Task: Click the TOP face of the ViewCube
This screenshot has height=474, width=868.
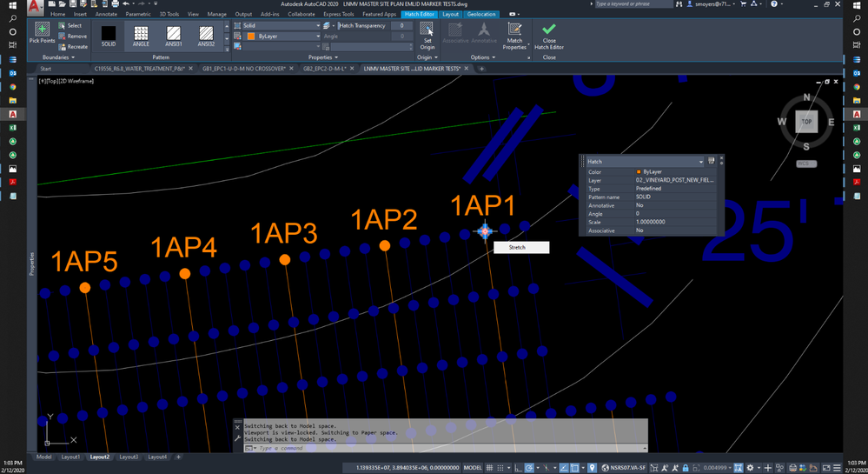Action: tap(807, 122)
